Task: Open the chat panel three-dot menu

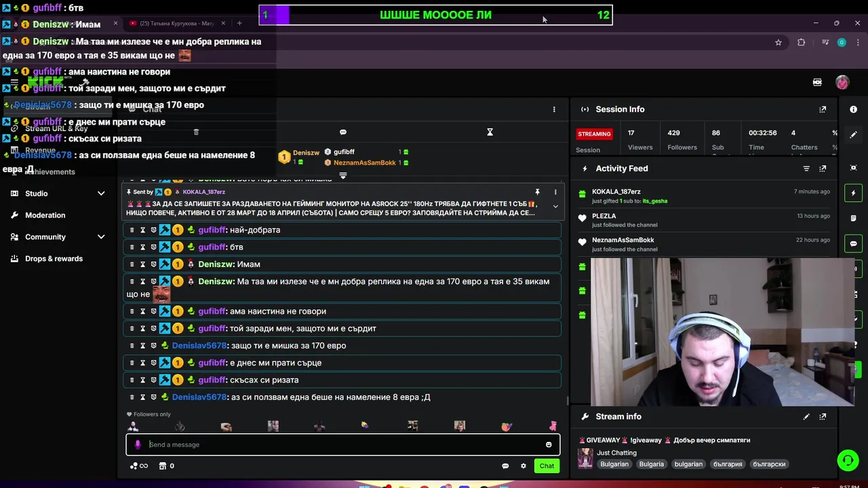Action: click(554, 109)
